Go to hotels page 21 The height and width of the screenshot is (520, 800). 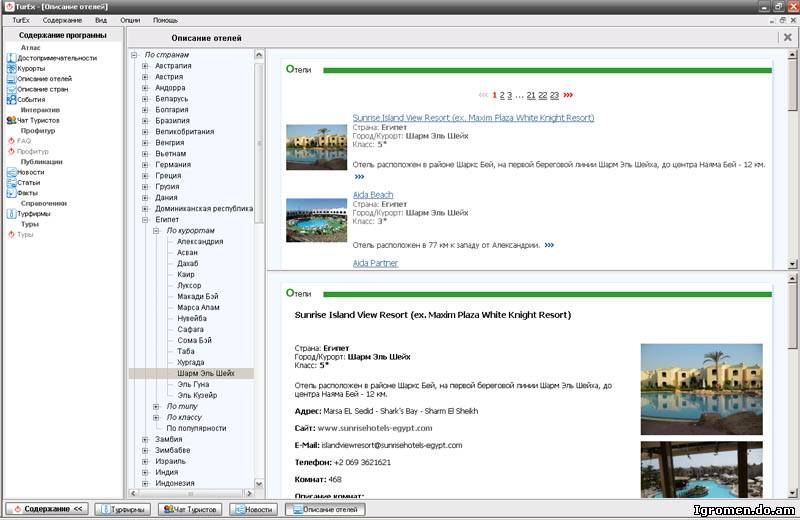pos(531,95)
